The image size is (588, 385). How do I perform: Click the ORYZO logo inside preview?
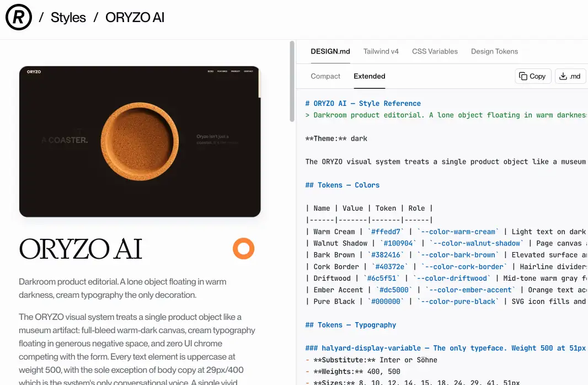coord(34,72)
